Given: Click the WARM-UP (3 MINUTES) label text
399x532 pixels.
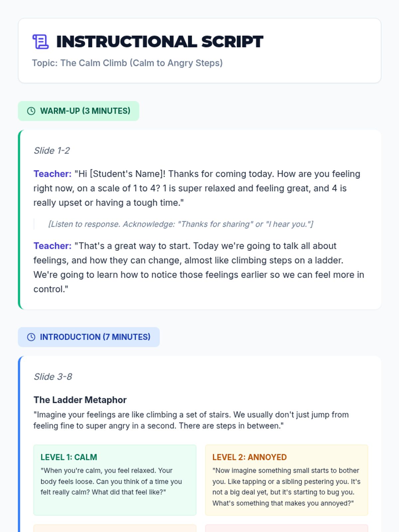Looking at the screenshot, I should [85, 111].
